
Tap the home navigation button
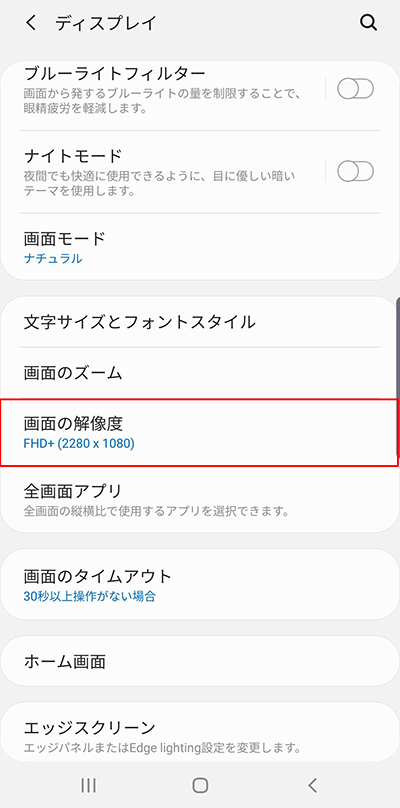point(200,785)
